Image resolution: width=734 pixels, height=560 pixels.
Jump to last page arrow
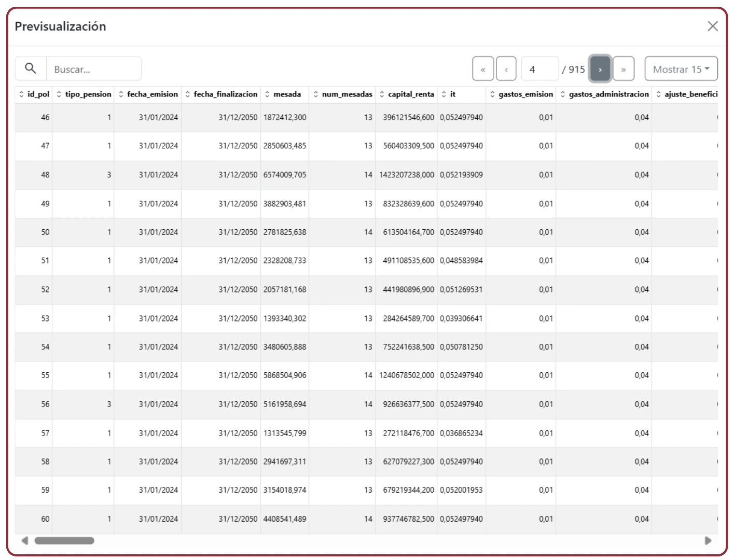point(624,69)
